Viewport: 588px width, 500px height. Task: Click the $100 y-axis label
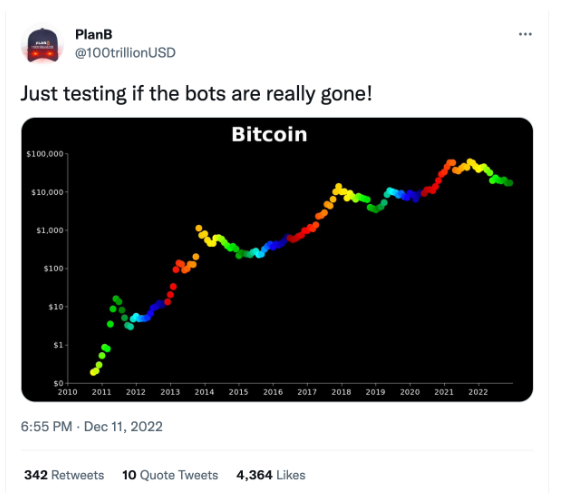coord(54,269)
